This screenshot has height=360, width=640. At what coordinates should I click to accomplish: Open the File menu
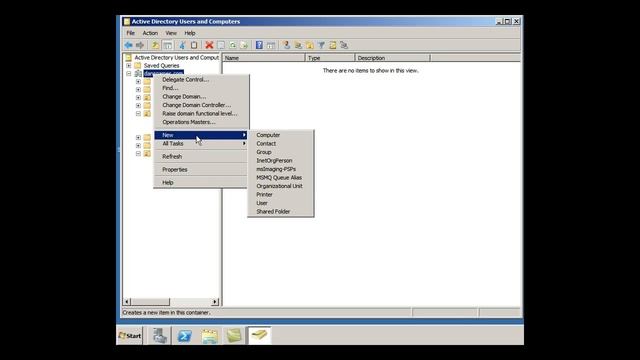tap(131, 33)
